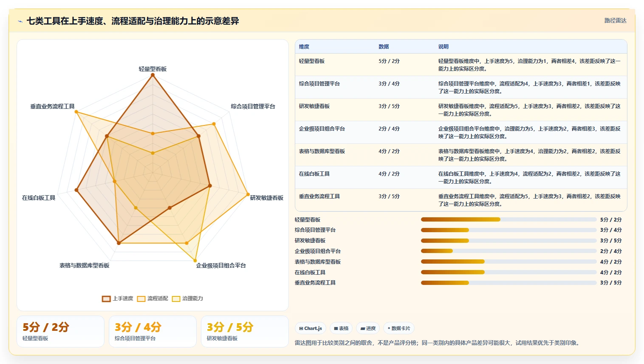Click the 在线白板工具 progress bar
The height and width of the screenshot is (364, 644).
508,272
